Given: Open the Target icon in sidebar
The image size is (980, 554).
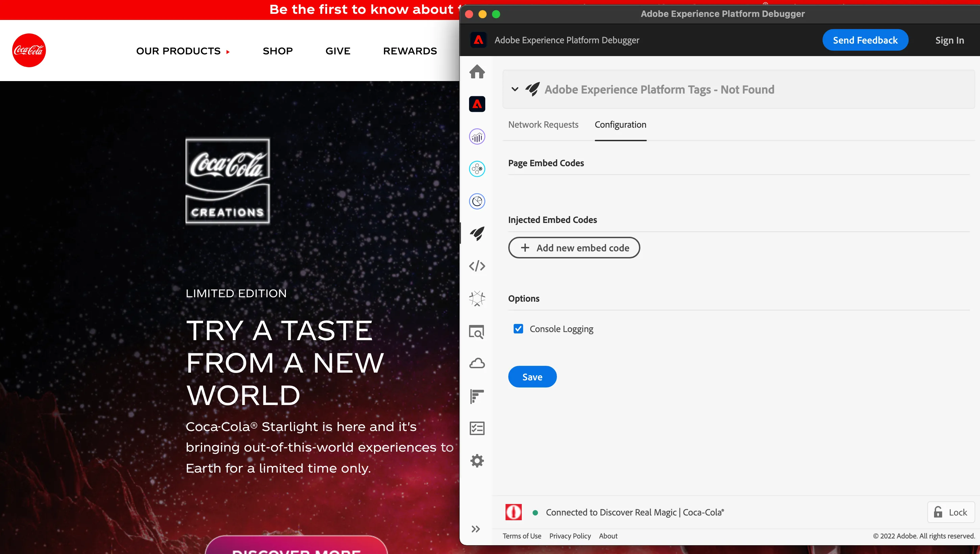Looking at the screenshot, I should (x=477, y=169).
